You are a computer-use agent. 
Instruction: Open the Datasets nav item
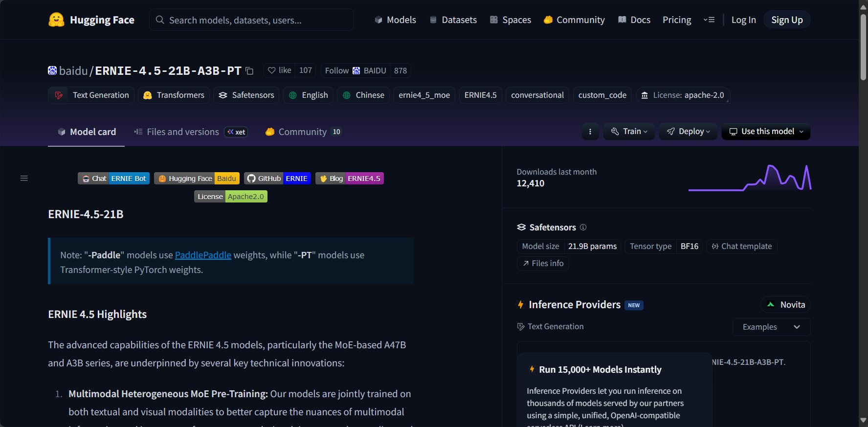click(x=453, y=20)
